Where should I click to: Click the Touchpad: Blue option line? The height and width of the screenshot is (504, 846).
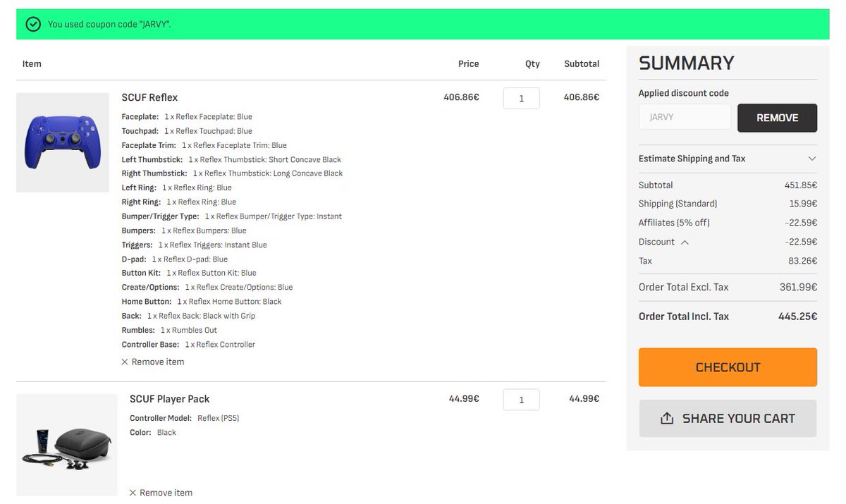(x=187, y=131)
